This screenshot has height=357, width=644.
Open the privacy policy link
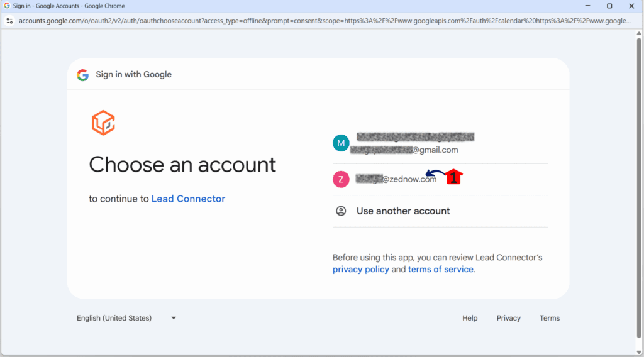360,270
